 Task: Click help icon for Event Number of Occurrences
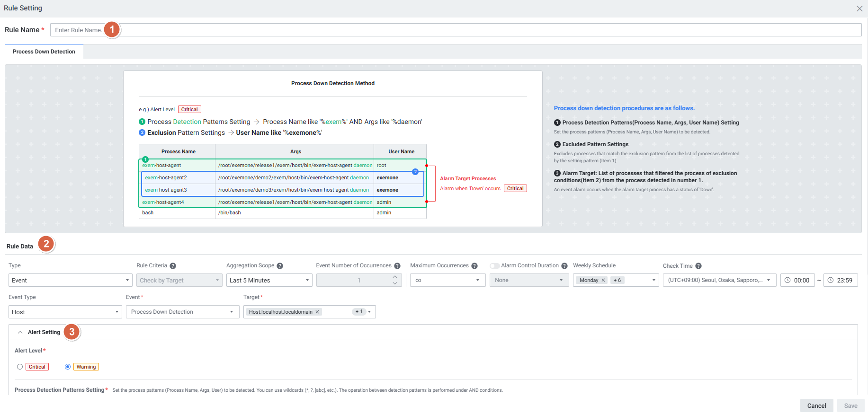click(x=397, y=266)
